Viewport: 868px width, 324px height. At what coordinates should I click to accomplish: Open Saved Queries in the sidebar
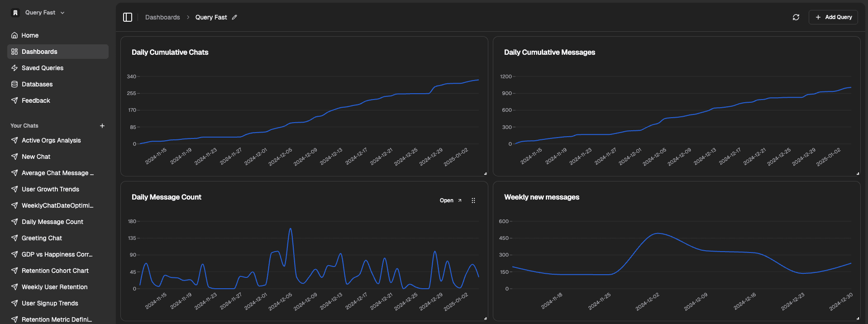tap(43, 68)
